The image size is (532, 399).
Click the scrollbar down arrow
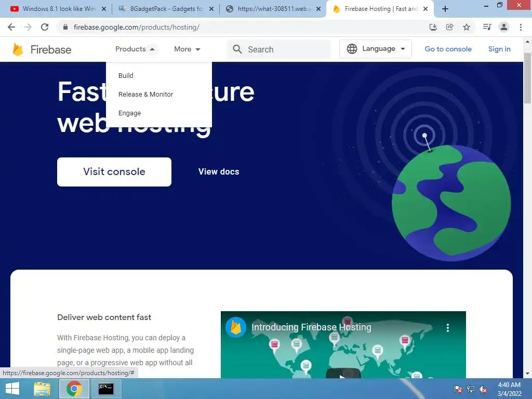click(x=527, y=374)
